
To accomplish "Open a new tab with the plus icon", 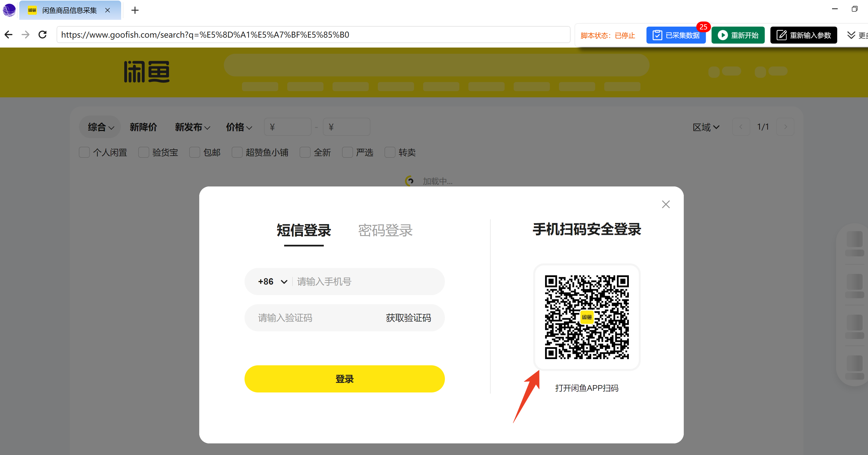I will 135,10.
